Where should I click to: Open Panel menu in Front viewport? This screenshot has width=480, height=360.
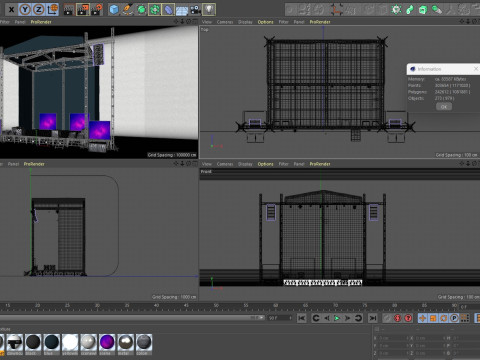299,164
